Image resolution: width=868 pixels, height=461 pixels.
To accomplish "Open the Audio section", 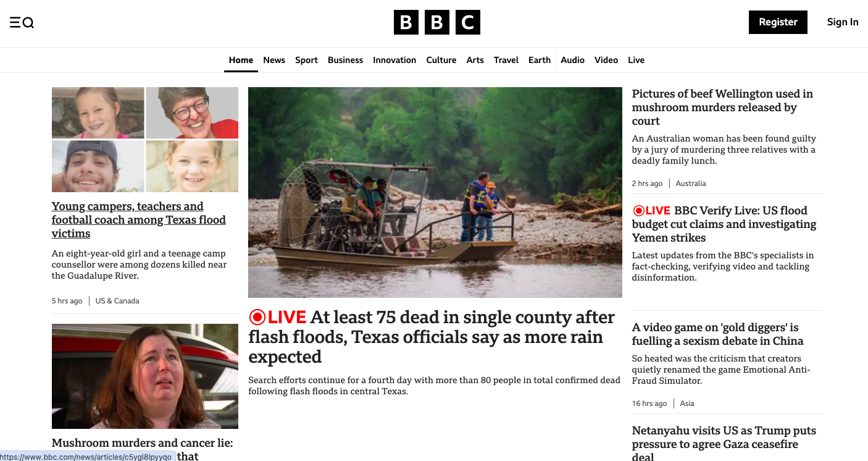I will click(573, 60).
